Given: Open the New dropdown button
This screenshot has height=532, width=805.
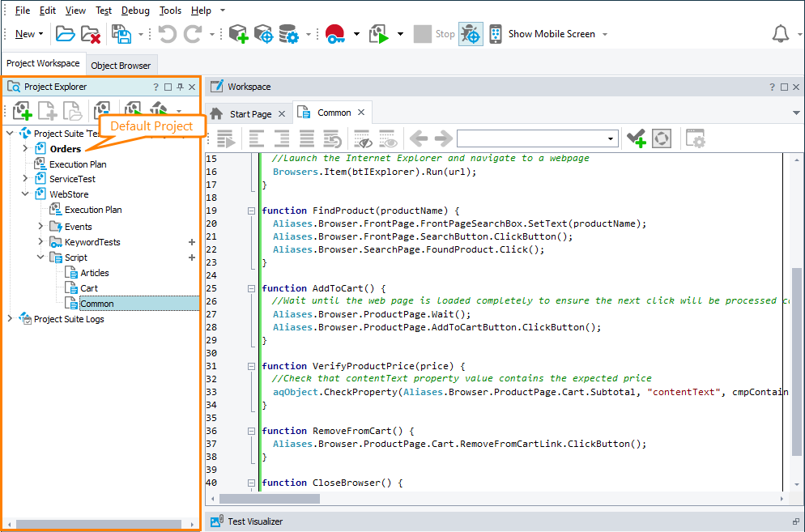Looking at the screenshot, I should coord(29,34).
